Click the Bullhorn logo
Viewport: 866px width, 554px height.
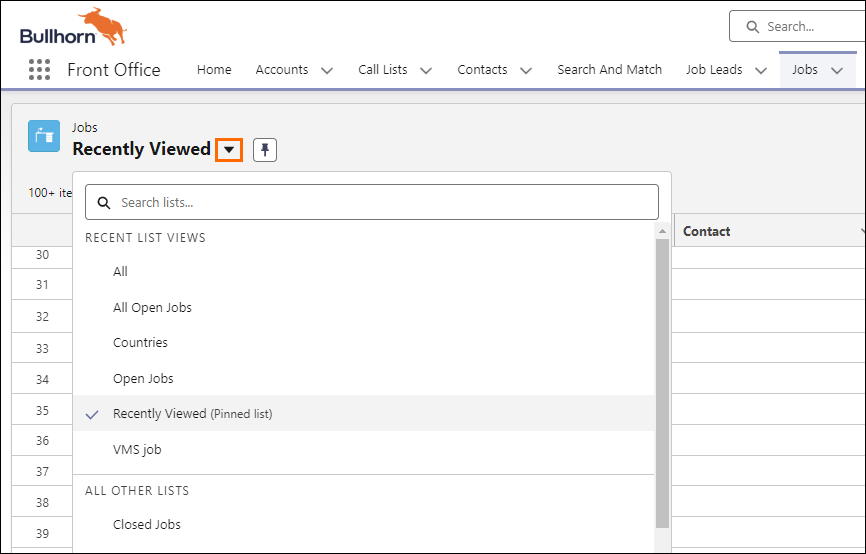click(70, 29)
